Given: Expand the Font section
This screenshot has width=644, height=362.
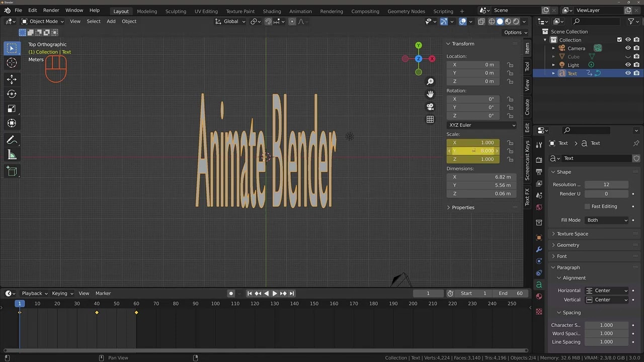Looking at the screenshot, I should pos(562,256).
